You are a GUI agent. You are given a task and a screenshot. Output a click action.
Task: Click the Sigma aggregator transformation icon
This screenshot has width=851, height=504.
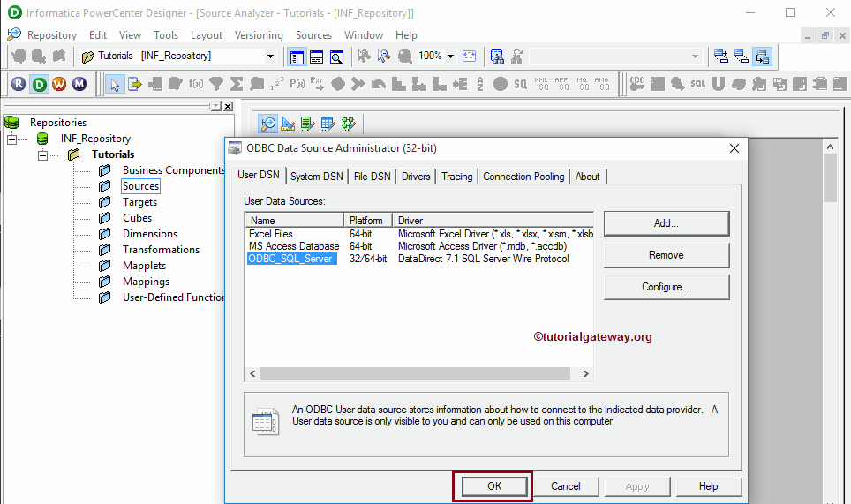point(237,84)
